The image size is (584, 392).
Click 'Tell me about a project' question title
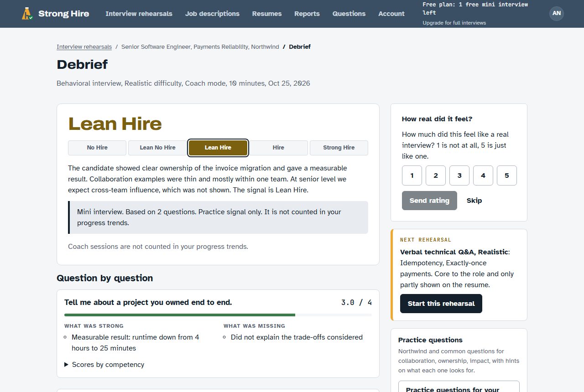[x=148, y=302]
